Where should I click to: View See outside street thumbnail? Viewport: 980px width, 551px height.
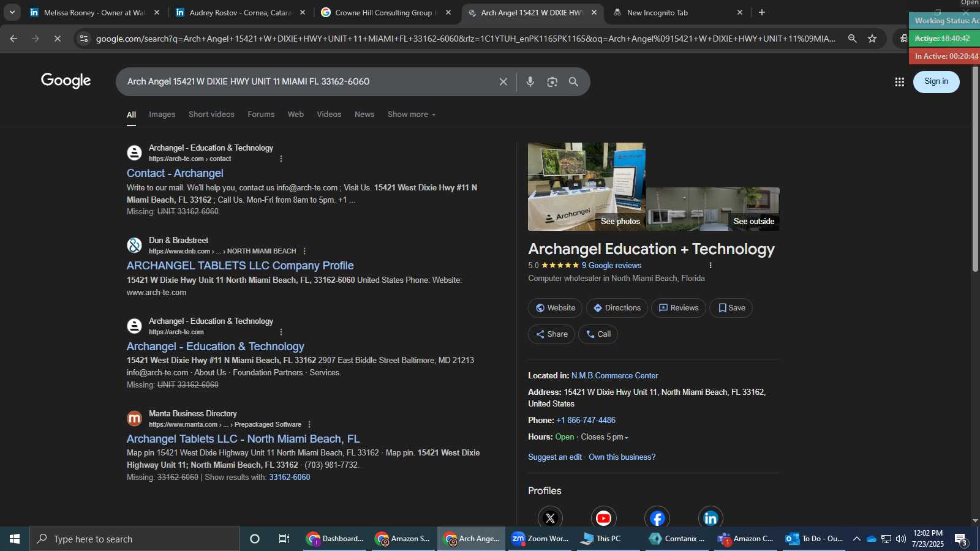click(x=713, y=209)
